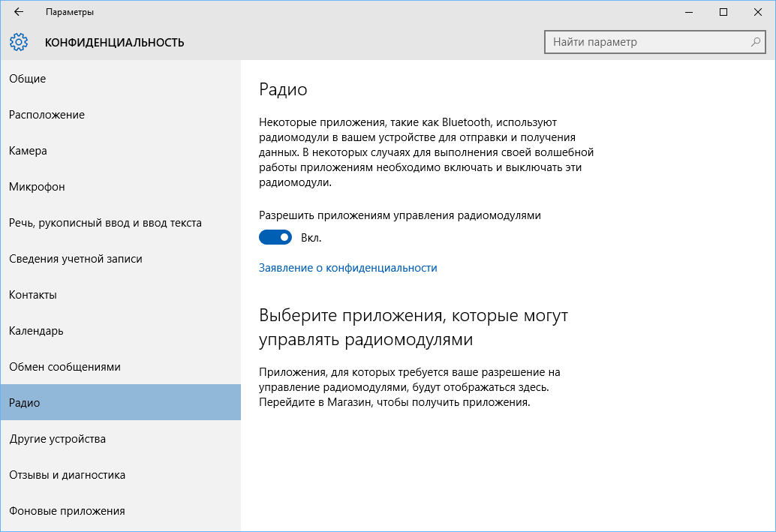Disable allowing apps to control radios

point(275,236)
